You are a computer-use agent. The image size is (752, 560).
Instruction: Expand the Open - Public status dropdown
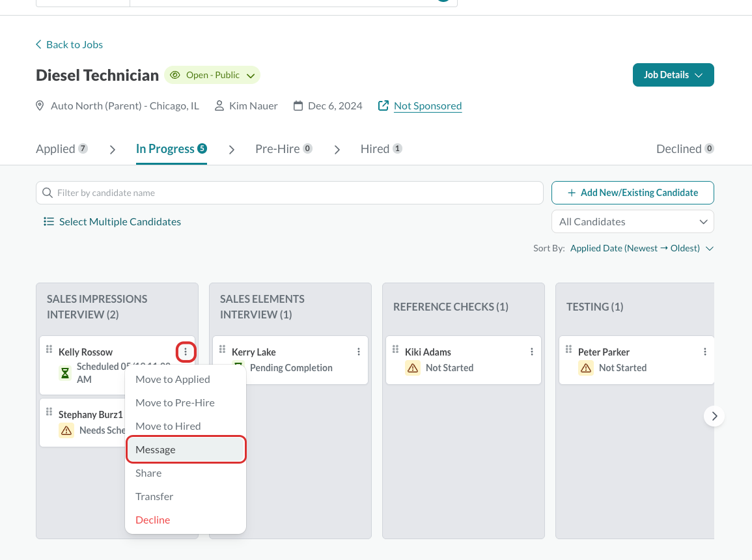click(251, 76)
